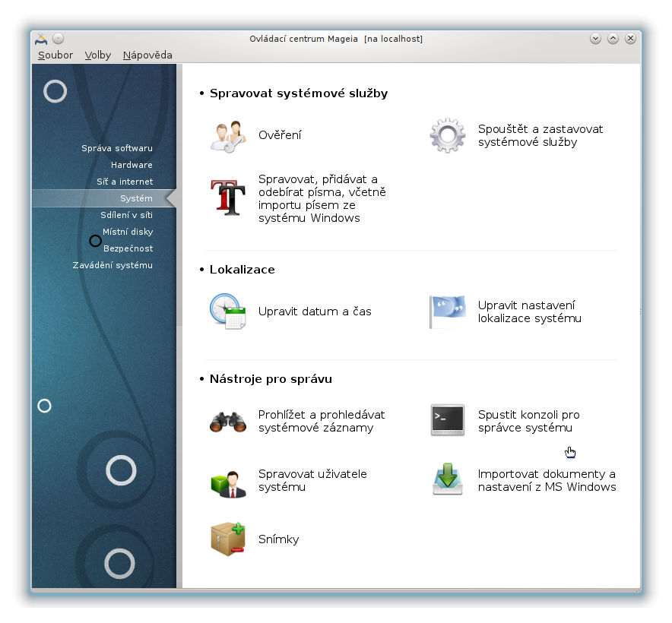Open the Snímky box icon
The width and height of the screenshot is (672, 623).
pos(228,539)
